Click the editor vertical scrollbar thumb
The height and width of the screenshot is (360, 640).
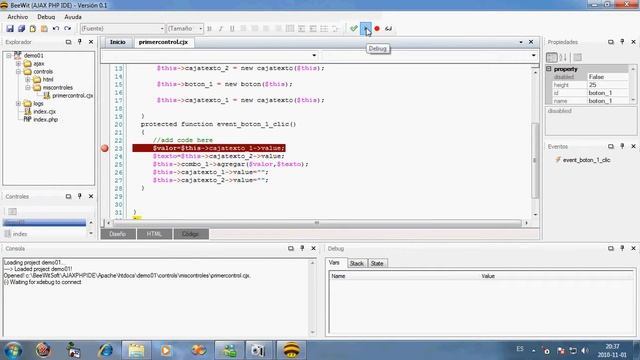[535, 160]
